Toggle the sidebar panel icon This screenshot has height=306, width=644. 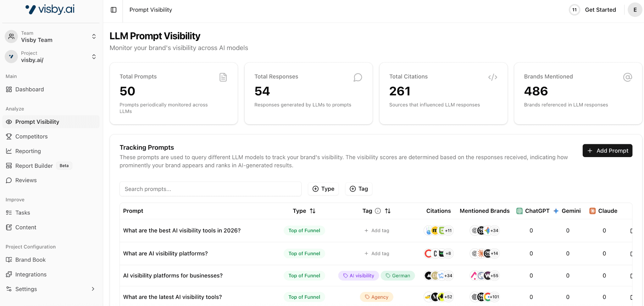coord(114,10)
